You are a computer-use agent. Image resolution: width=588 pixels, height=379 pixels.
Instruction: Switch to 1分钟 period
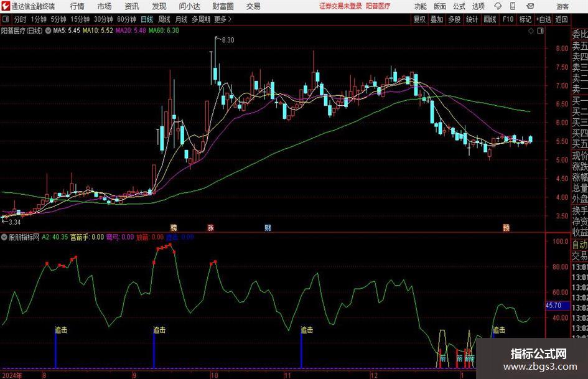pyautogui.click(x=38, y=19)
